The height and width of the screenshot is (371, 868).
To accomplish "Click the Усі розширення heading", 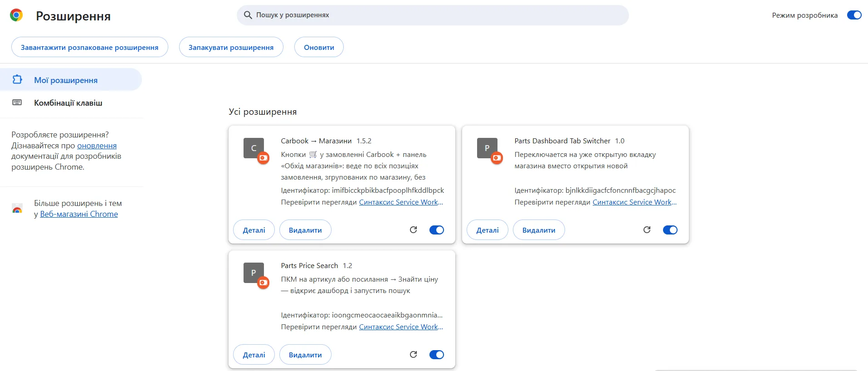I will [263, 112].
